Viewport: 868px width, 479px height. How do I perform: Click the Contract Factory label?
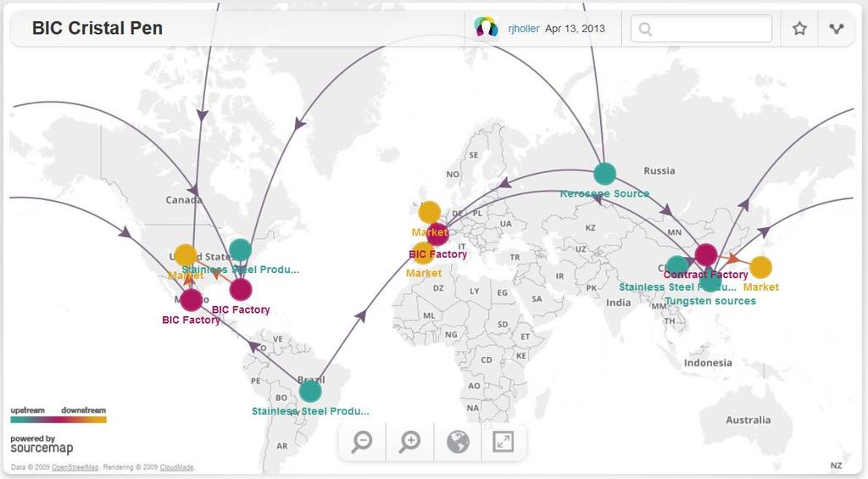point(706,274)
